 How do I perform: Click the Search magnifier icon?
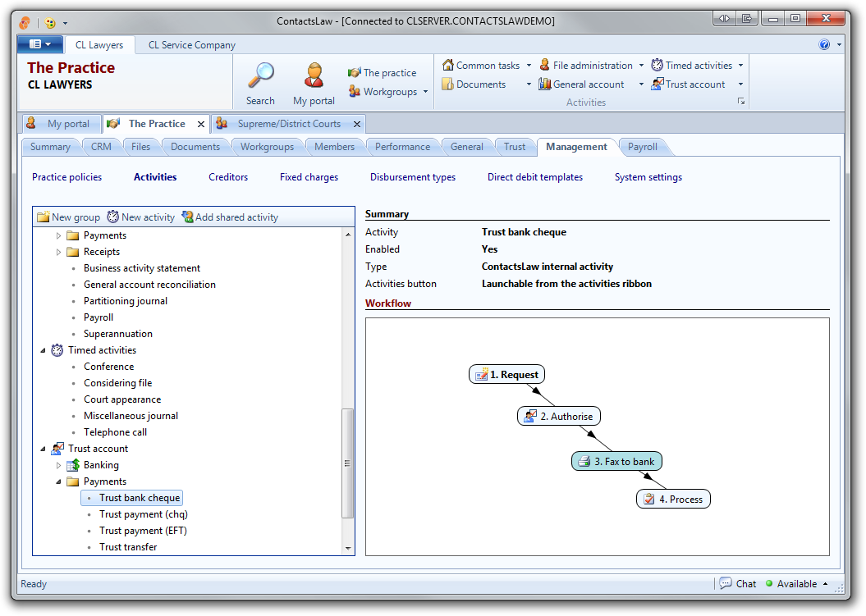pyautogui.click(x=260, y=75)
